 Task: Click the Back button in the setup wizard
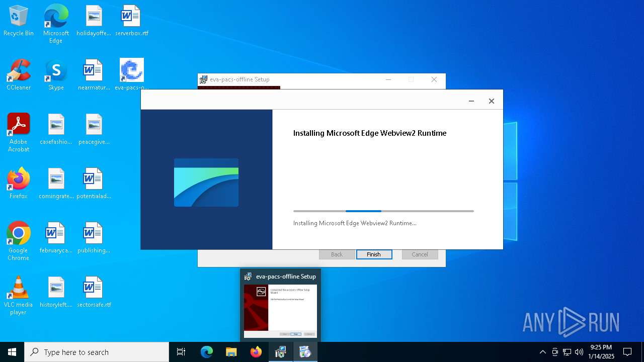coord(337,254)
